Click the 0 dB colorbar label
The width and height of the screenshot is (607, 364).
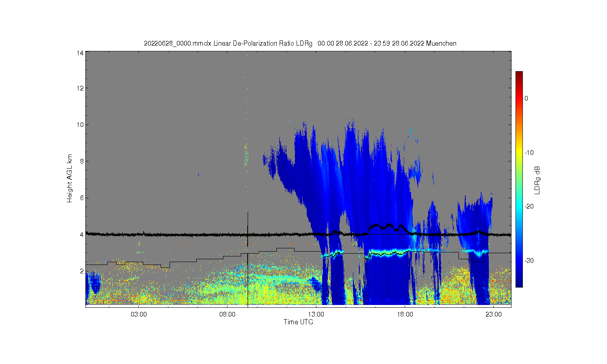[526, 98]
